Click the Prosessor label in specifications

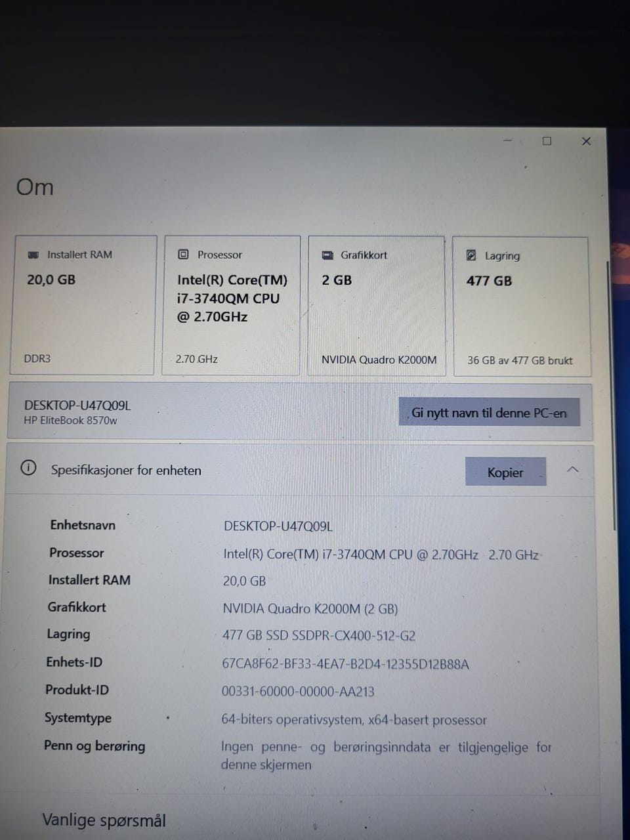(x=77, y=553)
